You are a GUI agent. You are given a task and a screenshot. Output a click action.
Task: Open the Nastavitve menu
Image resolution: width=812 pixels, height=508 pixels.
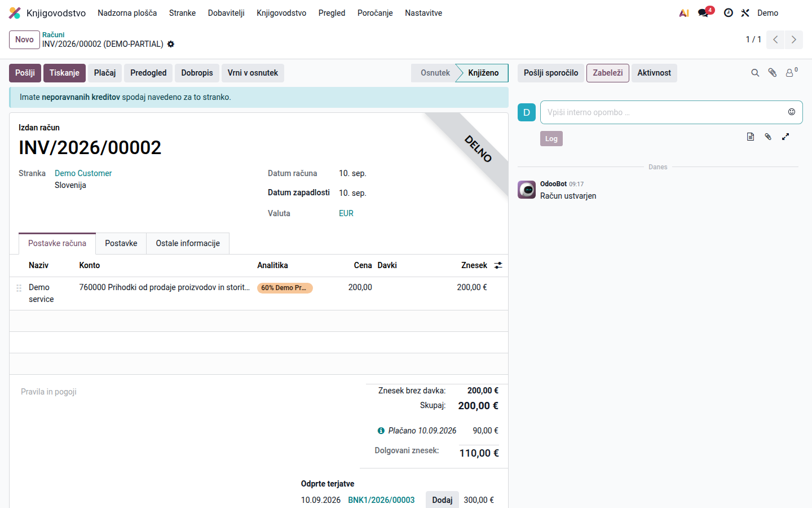(423, 13)
